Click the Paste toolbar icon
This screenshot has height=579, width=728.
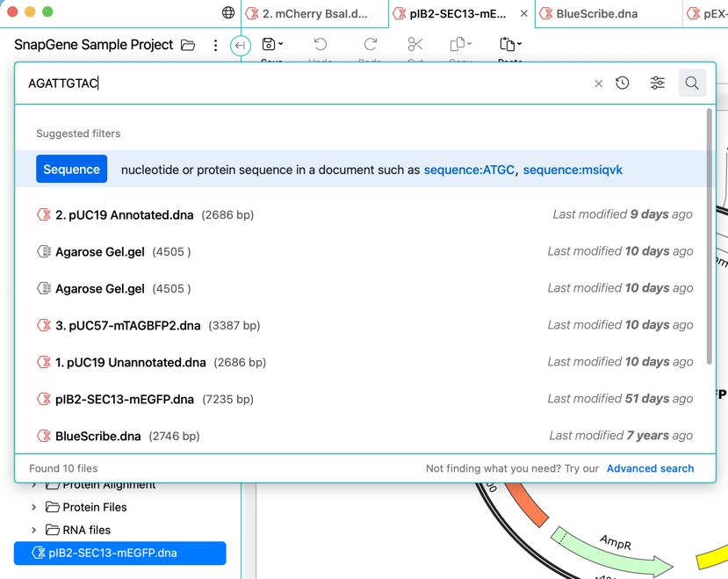pos(507,44)
